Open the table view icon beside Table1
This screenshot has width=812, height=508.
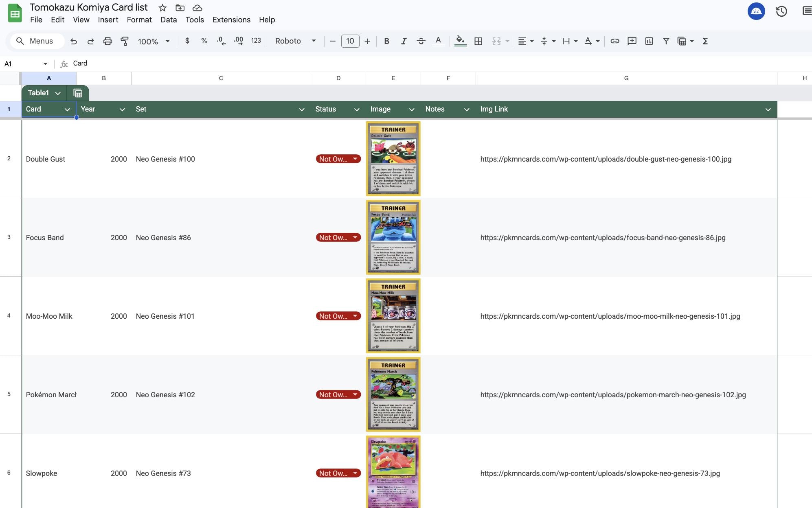click(78, 93)
